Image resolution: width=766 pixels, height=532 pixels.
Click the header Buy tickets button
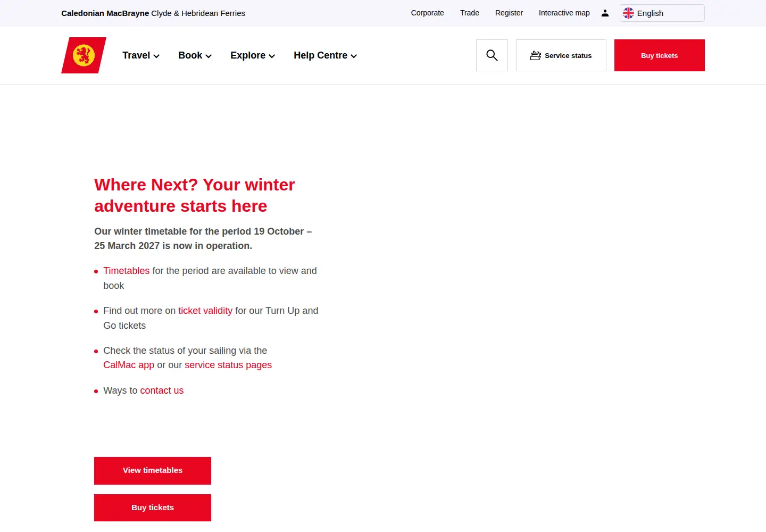point(660,55)
